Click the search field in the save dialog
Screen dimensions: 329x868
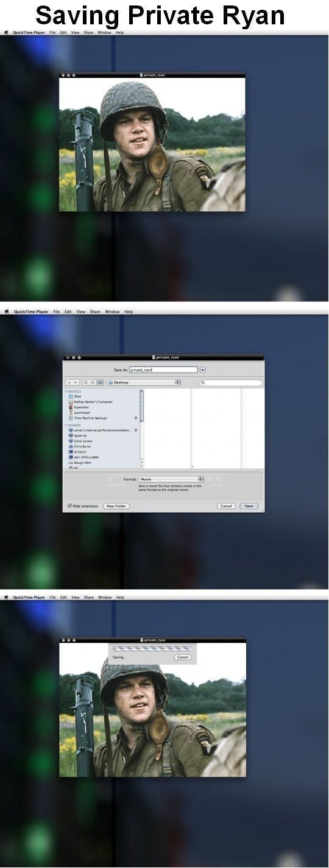point(232,382)
